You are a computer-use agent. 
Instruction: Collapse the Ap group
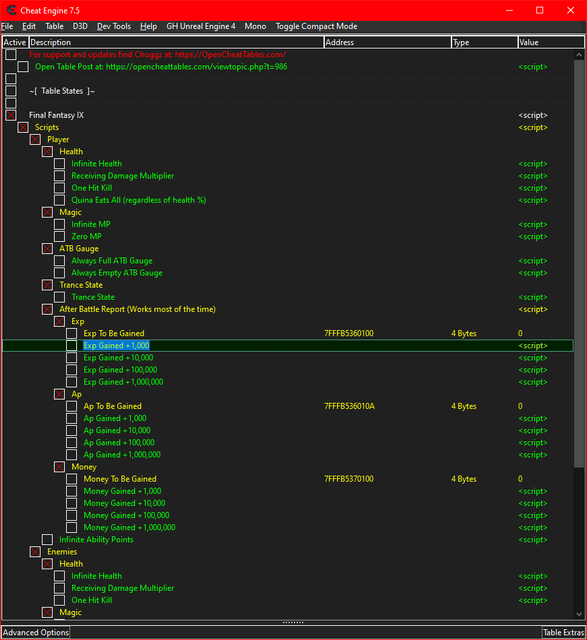(x=60, y=394)
